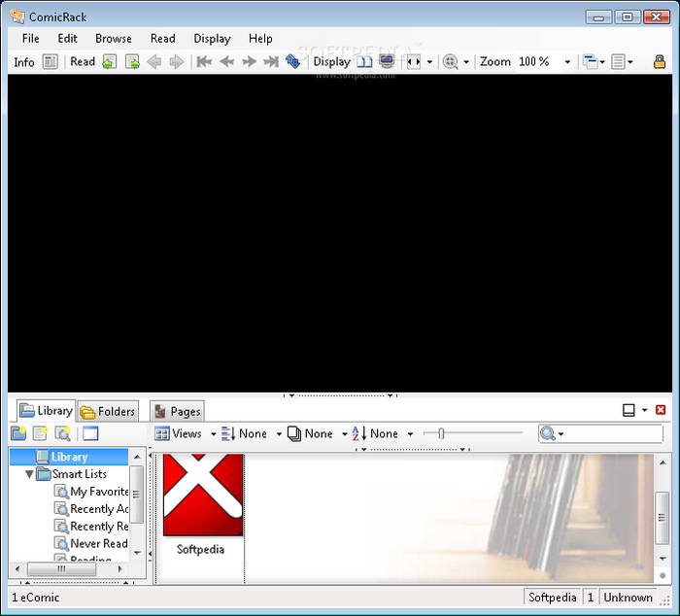Image resolution: width=680 pixels, height=616 pixels.
Task: Jump to first page of comic
Action: (x=204, y=62)
